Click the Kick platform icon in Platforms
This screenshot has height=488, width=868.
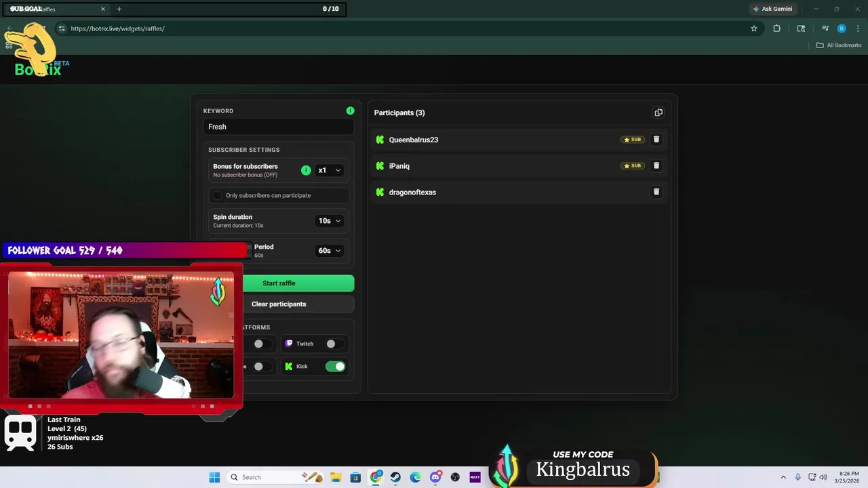pyautogui.click(x=289, y=366)
